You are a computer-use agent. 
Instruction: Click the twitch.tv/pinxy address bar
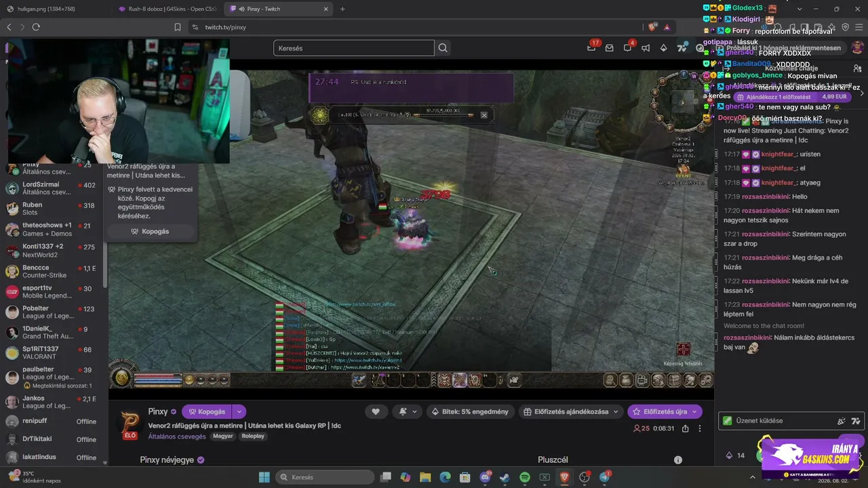click(414, 27)
